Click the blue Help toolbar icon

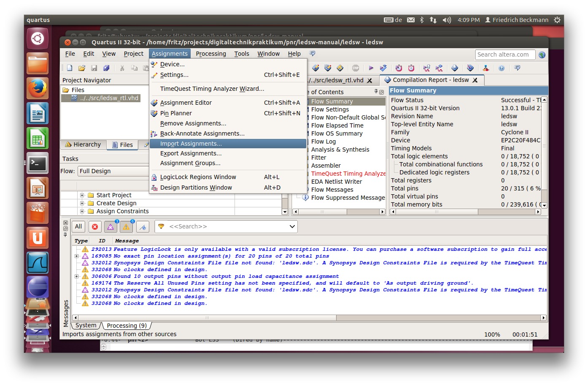[502, 68]
